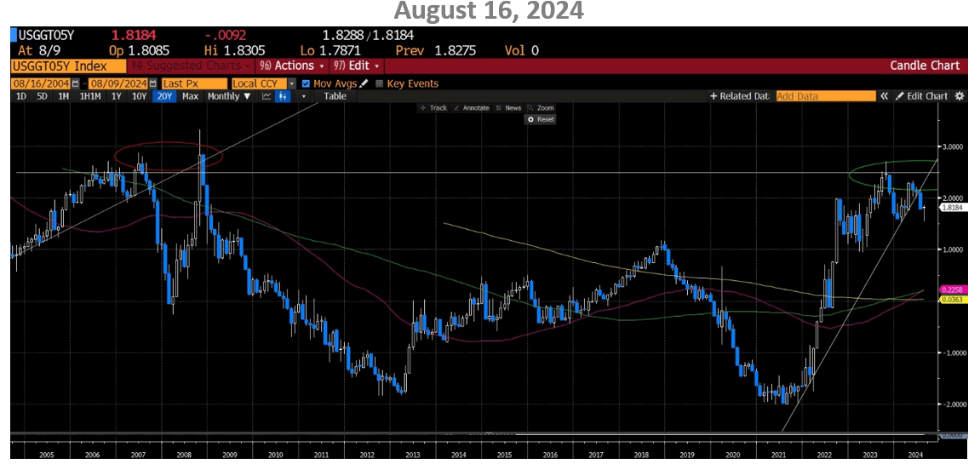Open the Actions dropdown menu

[292, 66]
